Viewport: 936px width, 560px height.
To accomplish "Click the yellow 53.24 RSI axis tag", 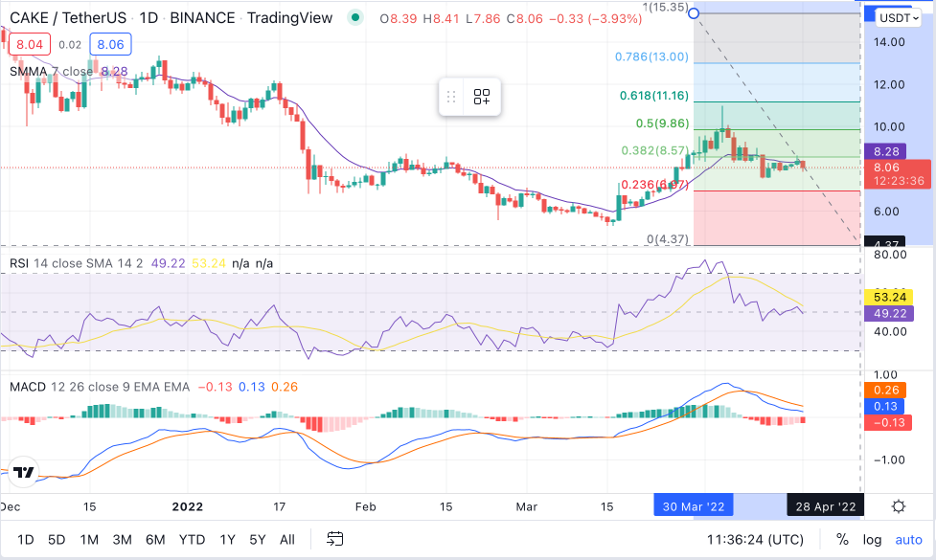I will [x=889, y=297].
